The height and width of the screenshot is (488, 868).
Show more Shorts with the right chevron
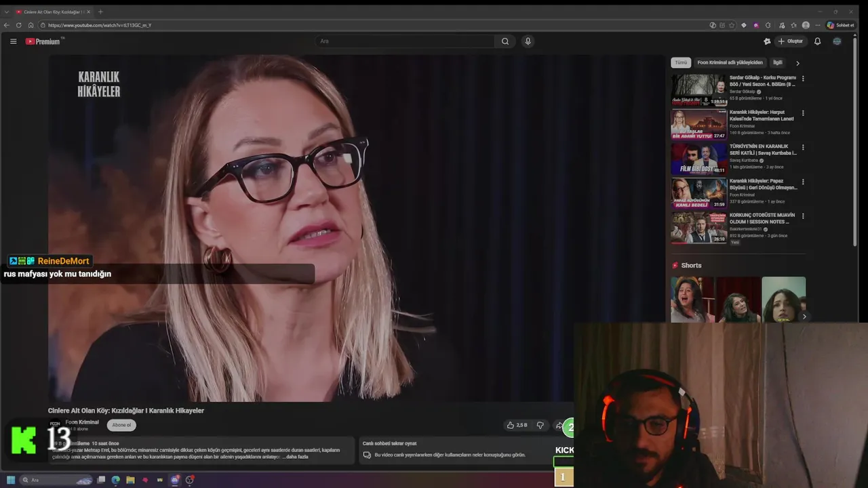point(804,317)
